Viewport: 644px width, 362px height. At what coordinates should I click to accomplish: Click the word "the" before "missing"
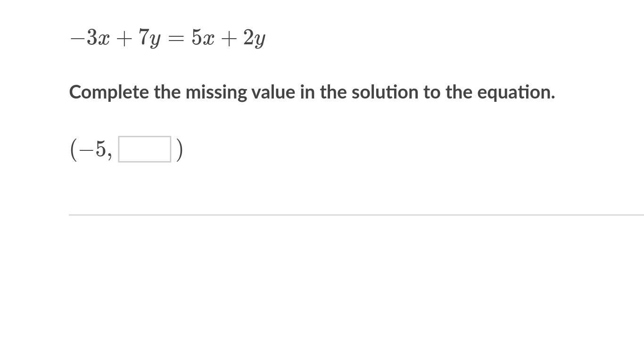coord(167,92)
